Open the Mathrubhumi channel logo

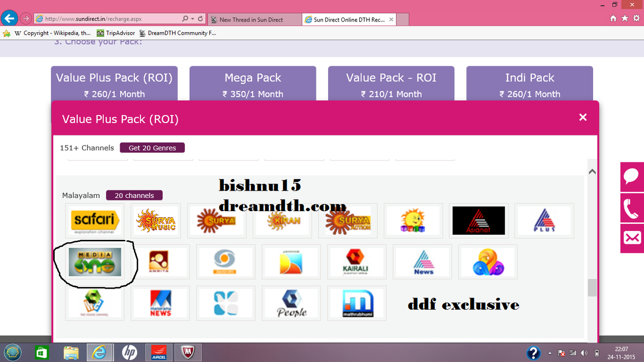(357, 303)
